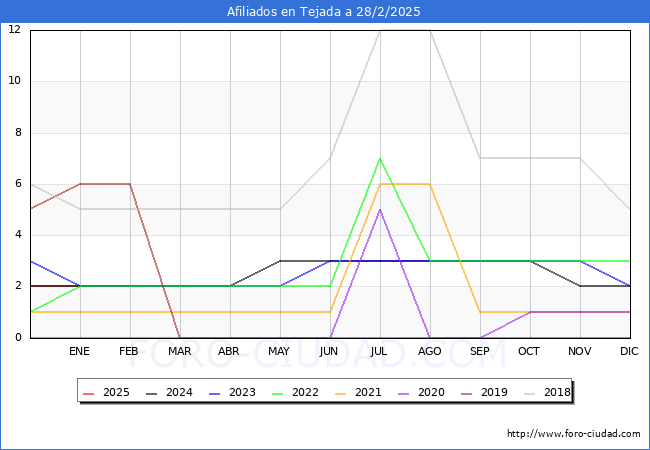Viewport: 650px width, 450px height.
Task: Click the 2025 legend color swatch
Action: pyautogui.click(x=89, y=393)
